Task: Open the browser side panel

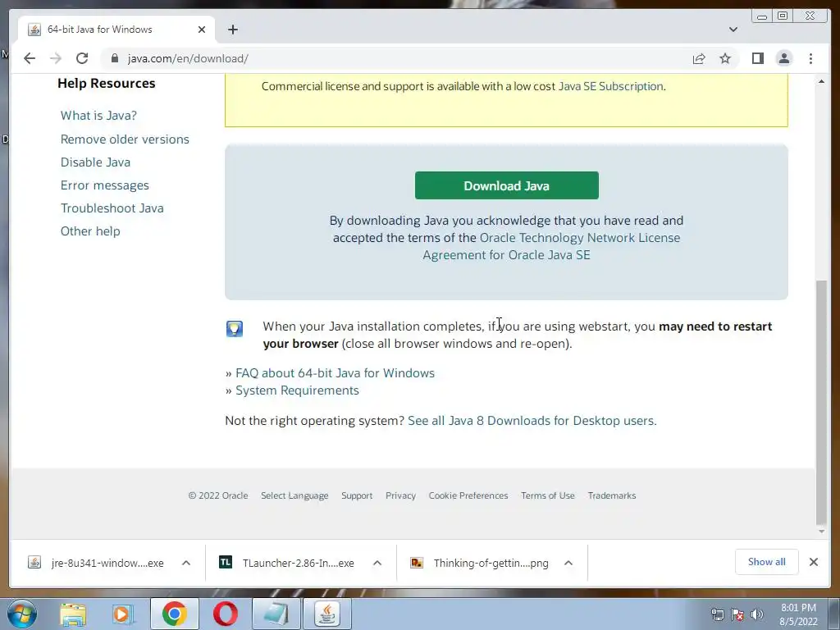Action: [x=757, y=58]
